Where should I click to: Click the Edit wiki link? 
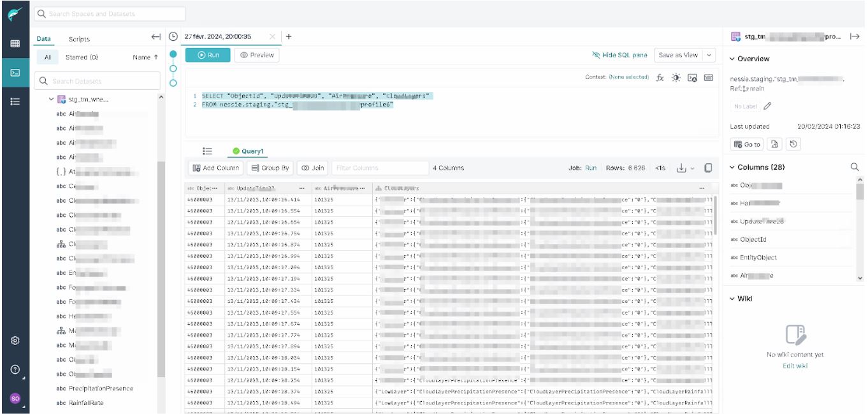(795, 366)
